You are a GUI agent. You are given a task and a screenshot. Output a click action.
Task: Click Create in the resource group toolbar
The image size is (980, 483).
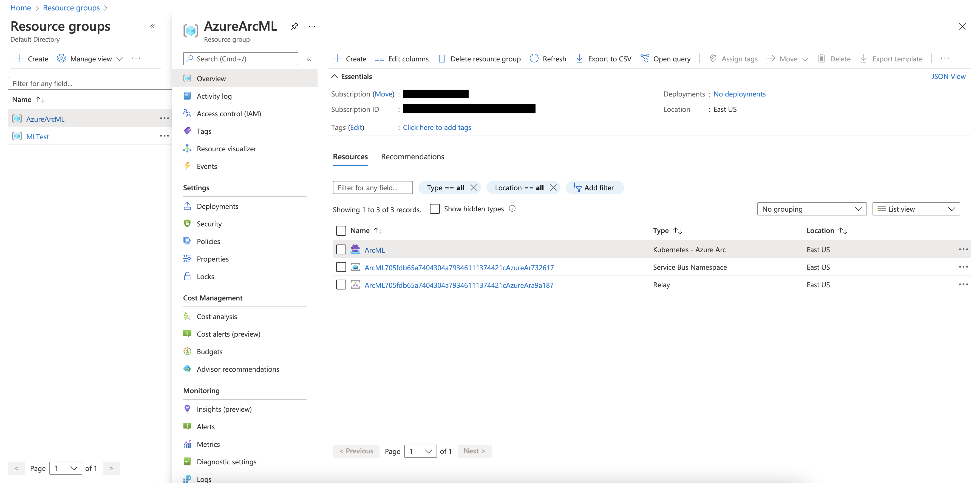tap(350, 59)
